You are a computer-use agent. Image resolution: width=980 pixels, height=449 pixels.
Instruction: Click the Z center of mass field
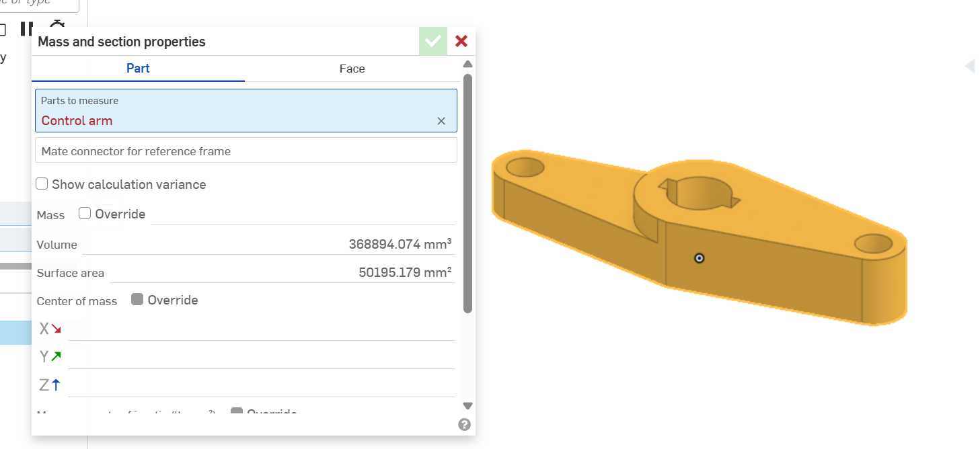pyautogui.click(x=262, y=384)
